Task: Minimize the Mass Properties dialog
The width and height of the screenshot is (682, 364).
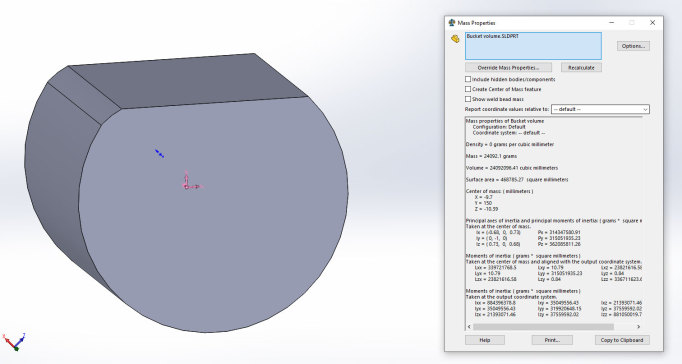Action: coord(612,23)
